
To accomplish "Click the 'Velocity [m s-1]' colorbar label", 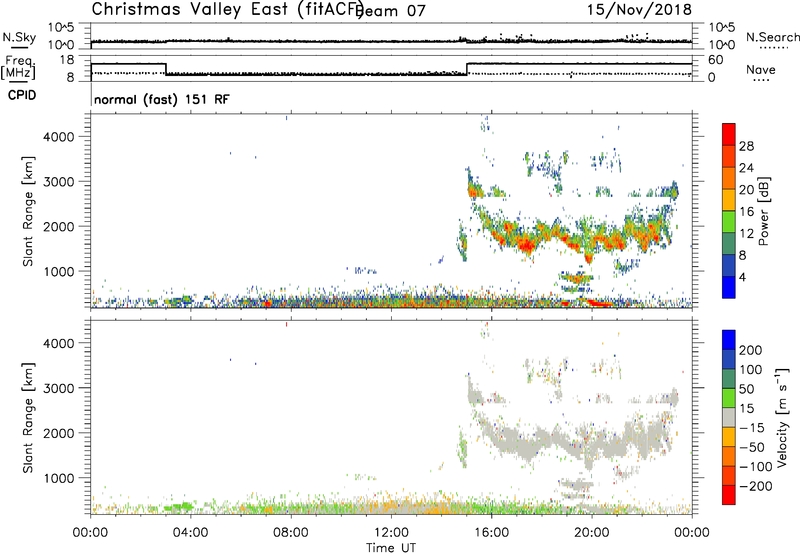I will [781, 417].
